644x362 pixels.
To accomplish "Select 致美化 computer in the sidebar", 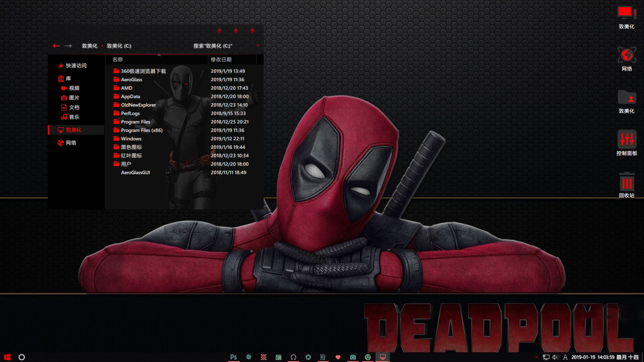I will [76, 130].
